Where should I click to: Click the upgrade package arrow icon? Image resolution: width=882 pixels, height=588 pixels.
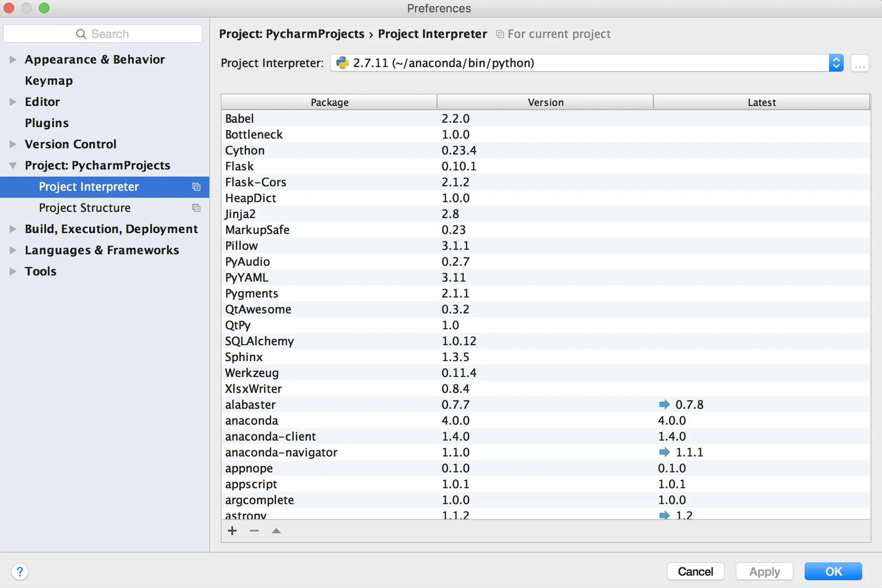[x=276, y=531]
